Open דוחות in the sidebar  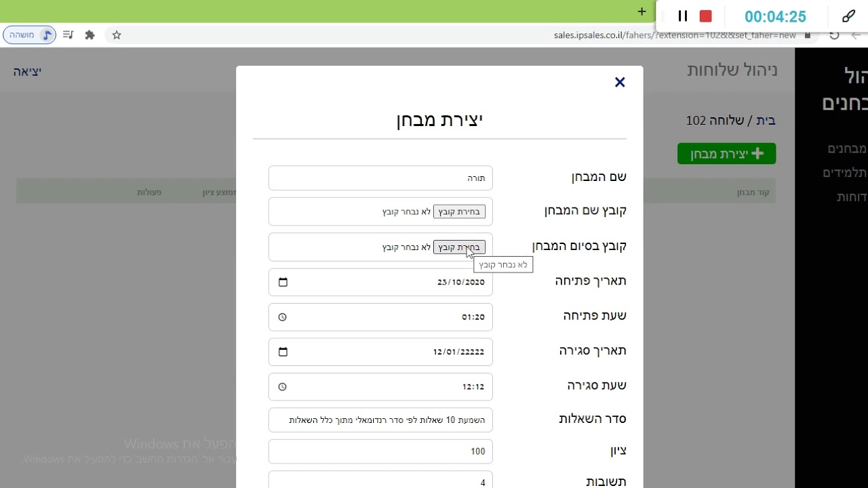click(852, 197)
